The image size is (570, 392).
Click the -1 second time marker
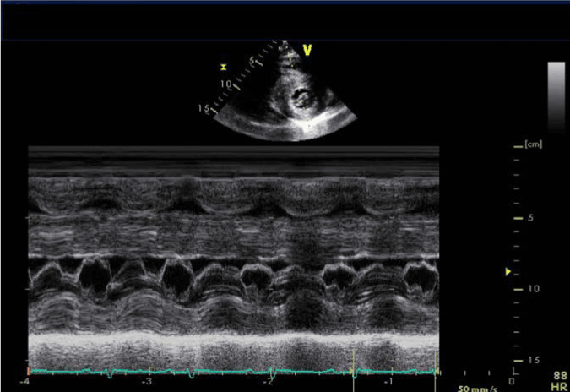coord(389,382)
